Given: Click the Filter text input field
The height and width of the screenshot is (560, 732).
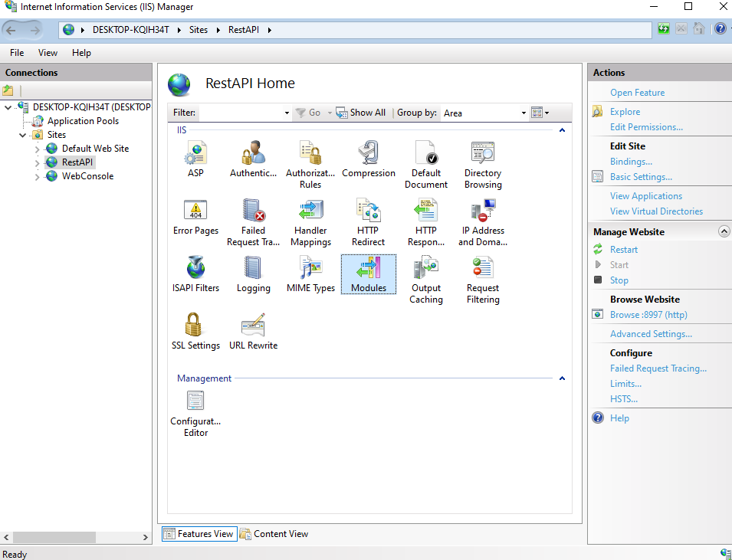Looking at the screenshot, I should coord(240,113).
